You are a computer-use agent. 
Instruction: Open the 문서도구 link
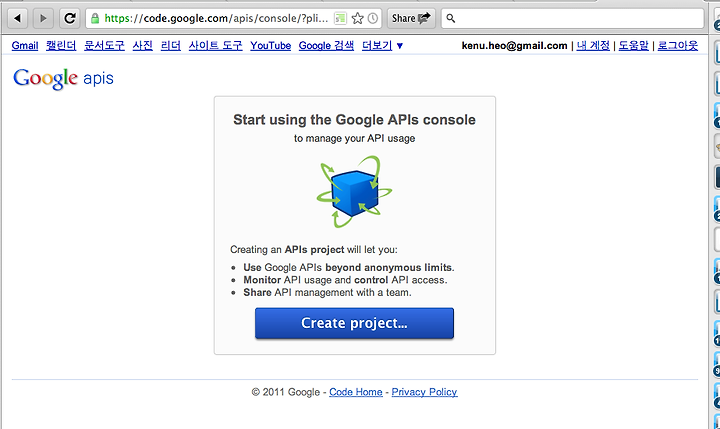[104, 45]
